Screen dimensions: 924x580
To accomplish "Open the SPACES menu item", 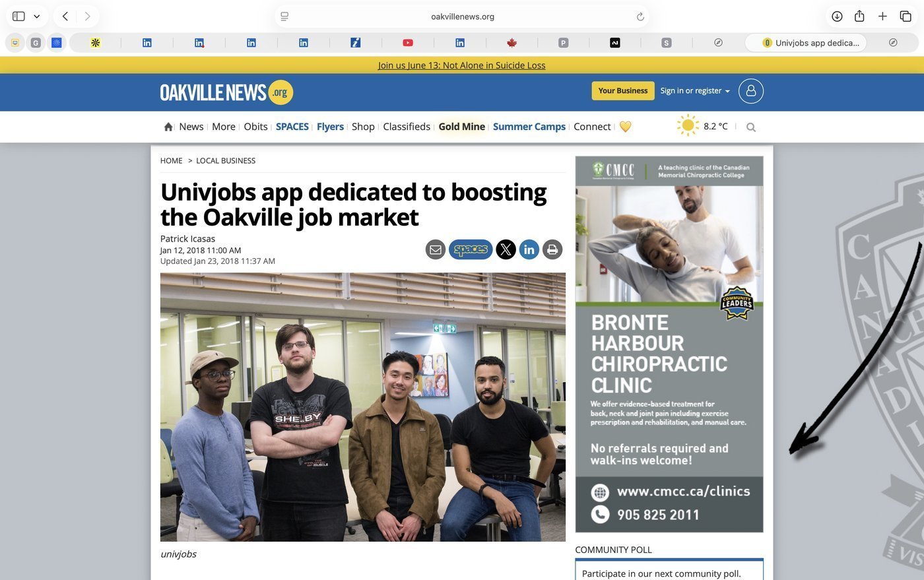I will 292,127.
